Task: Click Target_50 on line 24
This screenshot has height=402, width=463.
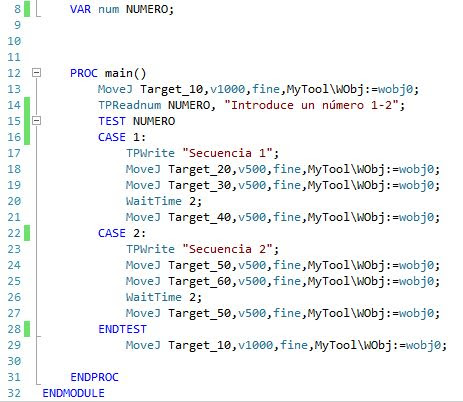Action: (199, 265)
